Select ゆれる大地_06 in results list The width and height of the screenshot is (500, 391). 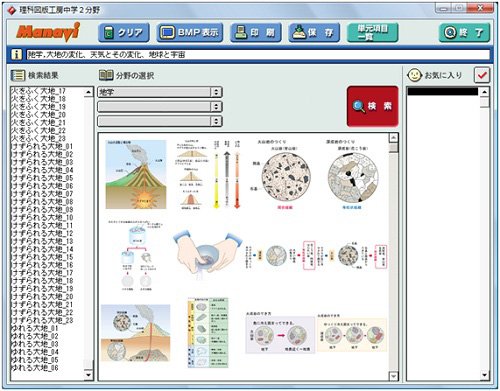coord(35,368)
